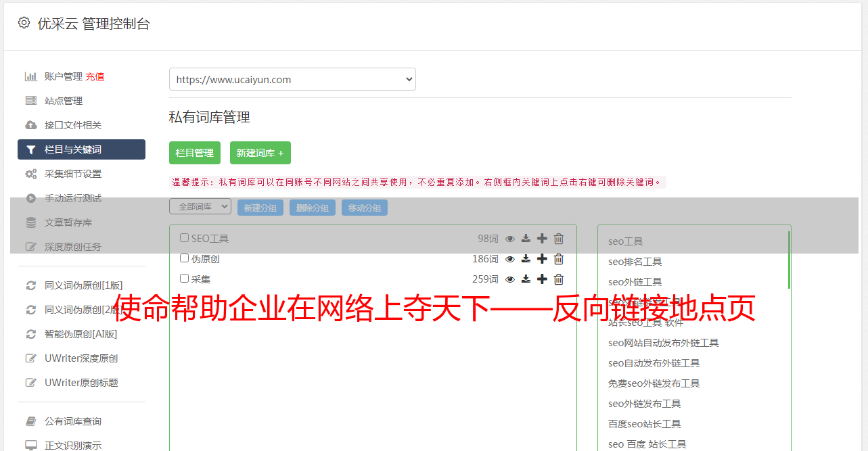This screenshot has height=451, width=868.
Task: Click the edit icon for 深度原创任务
Action: (x=31, y=247)
